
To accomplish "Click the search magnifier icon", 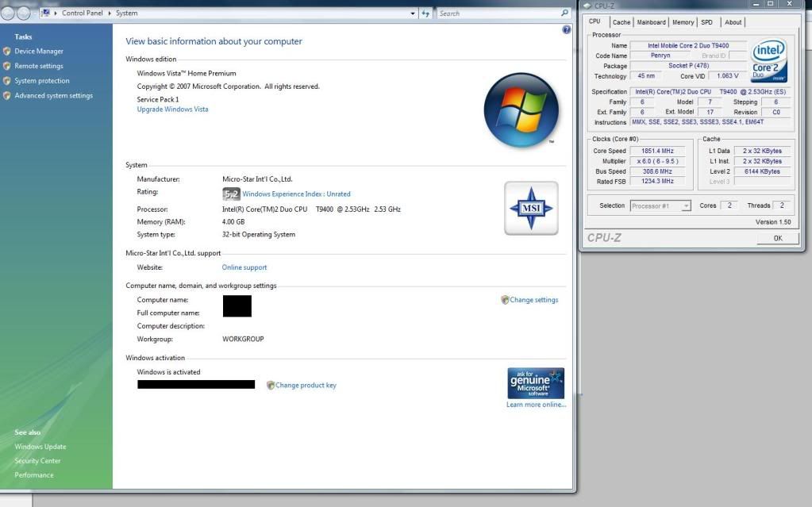I will 564,13.
